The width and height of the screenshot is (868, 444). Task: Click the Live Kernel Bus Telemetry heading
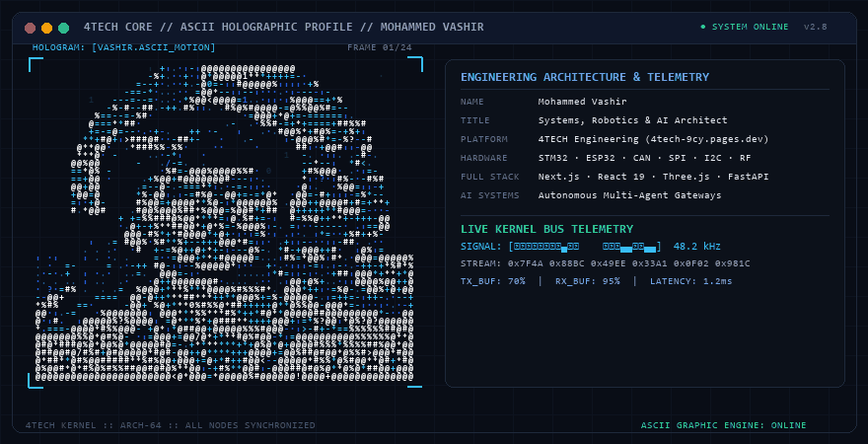click(546, 229)
